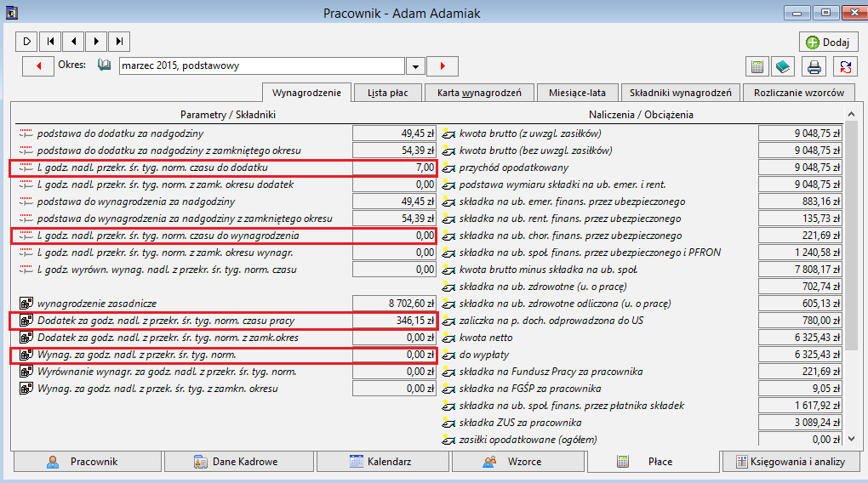Click the icon beside wynagrodzenie zasadnicze
Viewport: 868px width, 483px height.
tap(26, 304)
